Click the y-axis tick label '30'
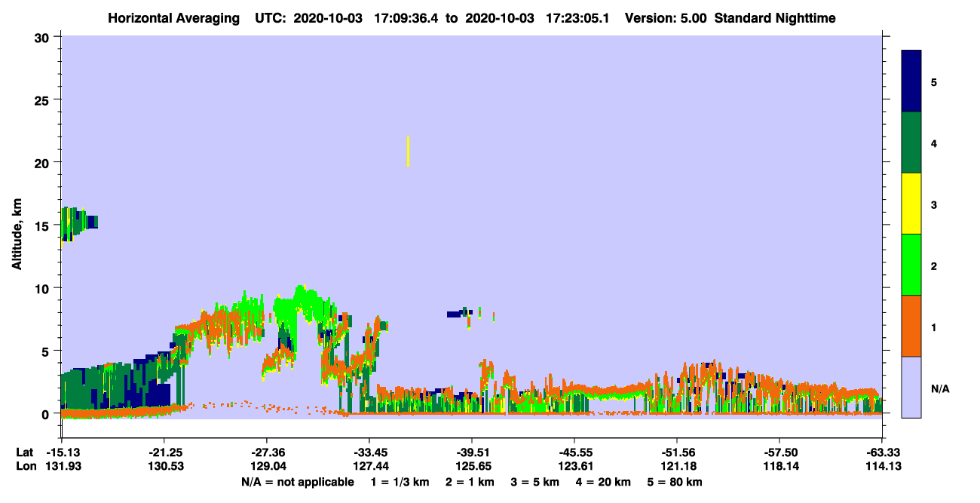980x503 pixels. point(44,37)
